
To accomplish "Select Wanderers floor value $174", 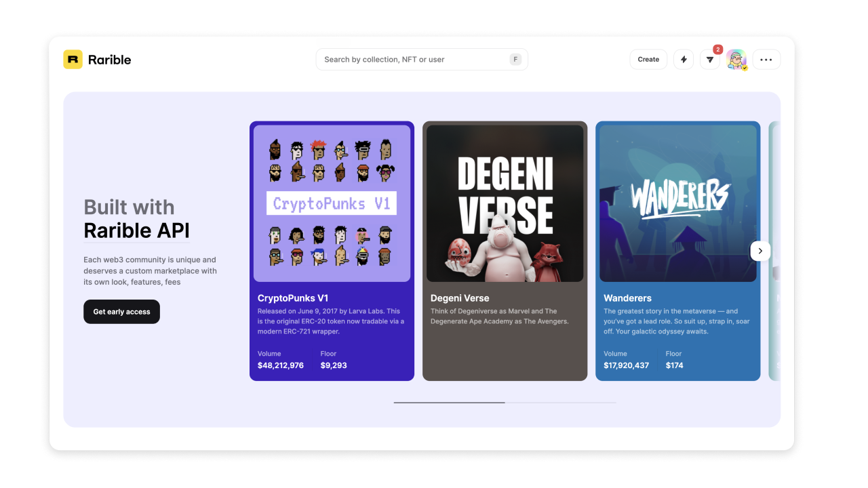I will pos(674,365).
